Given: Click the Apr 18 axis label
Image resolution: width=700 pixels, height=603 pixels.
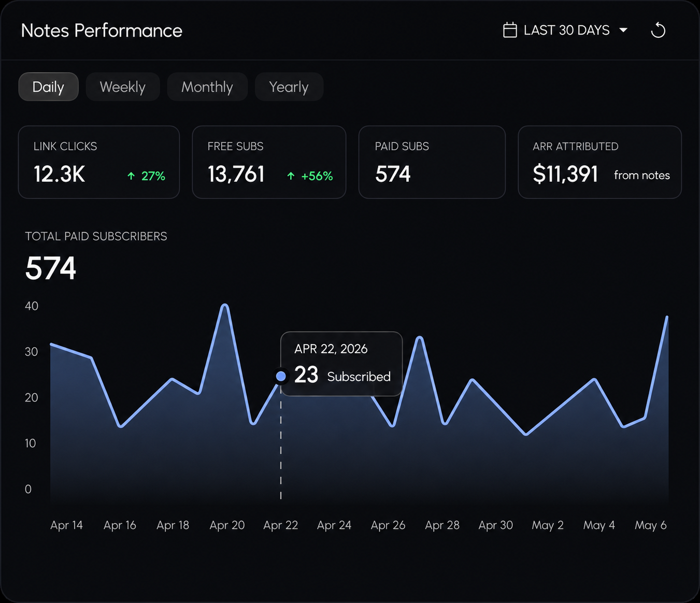Looking at the screenshot, I should coord(173,525).
